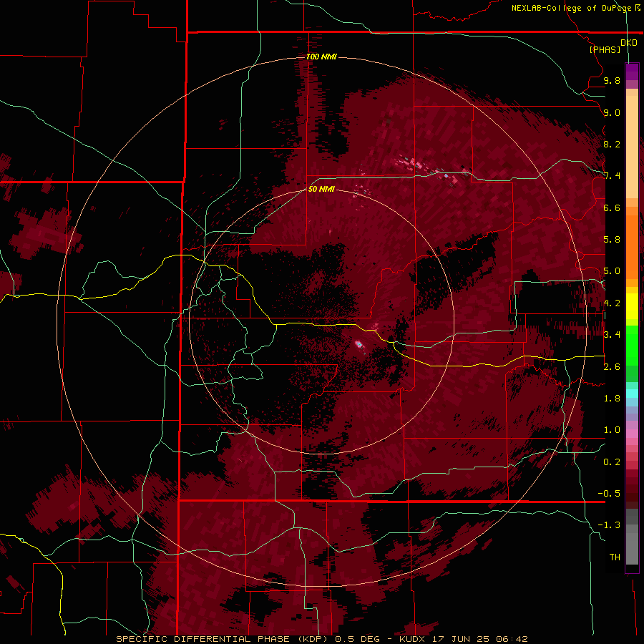Click the TH label on the scale
Image resolution: width=644 pixels, height=644 pixels.
[615, 557]
